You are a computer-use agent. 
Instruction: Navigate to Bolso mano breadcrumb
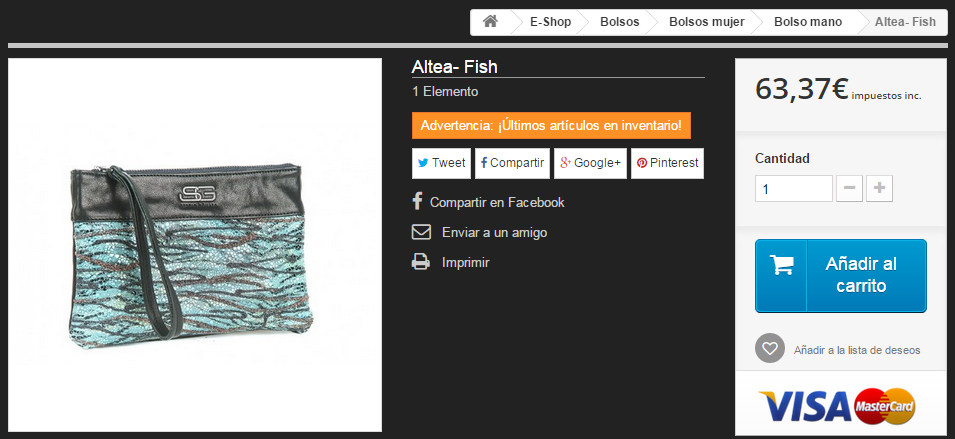click(x=808, y=22)
